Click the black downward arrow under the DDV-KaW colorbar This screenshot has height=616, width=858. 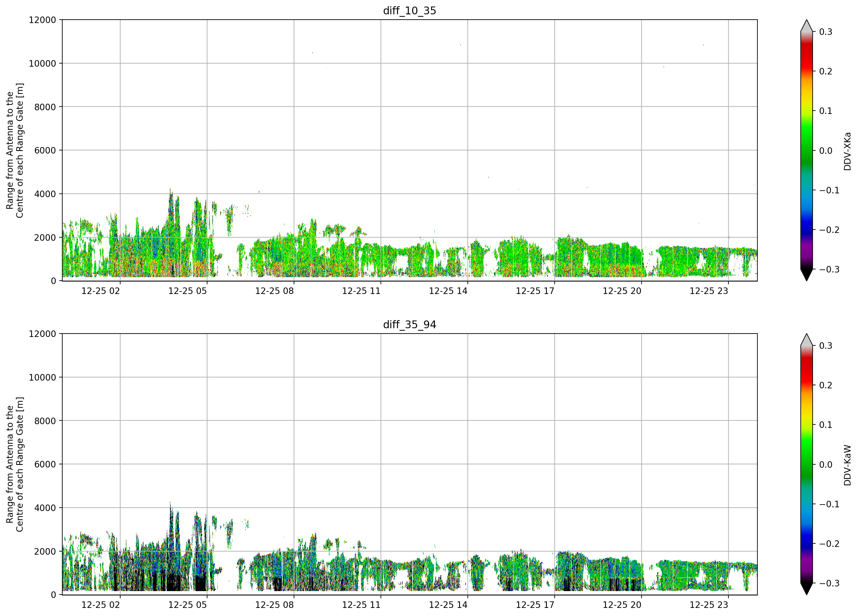coord(807,589)
